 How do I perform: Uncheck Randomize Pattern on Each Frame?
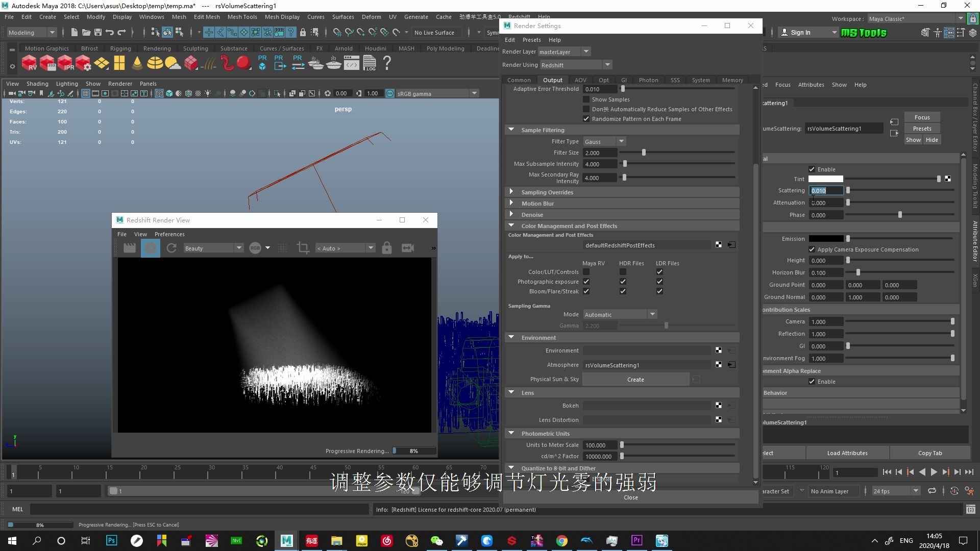[586, 119]
